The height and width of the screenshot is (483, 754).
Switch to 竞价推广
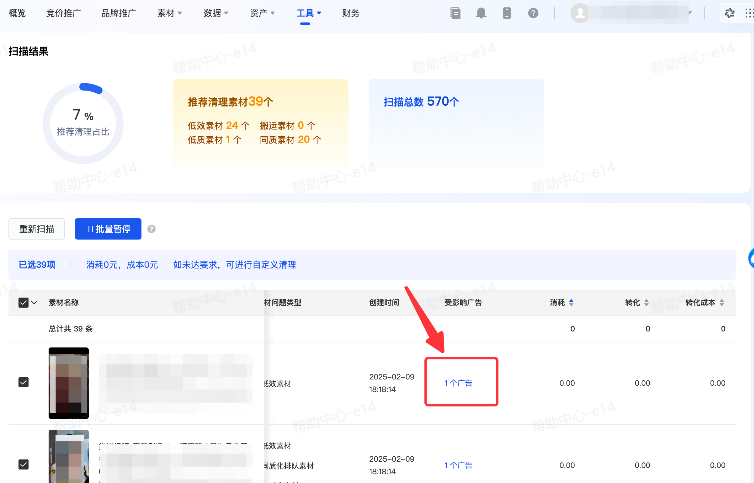63,13
